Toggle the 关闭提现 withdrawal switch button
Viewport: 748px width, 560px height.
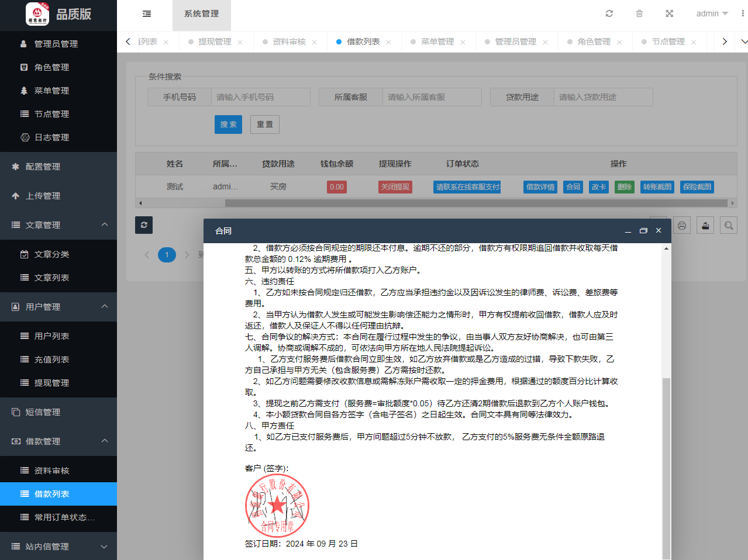[x=395, y=187]
